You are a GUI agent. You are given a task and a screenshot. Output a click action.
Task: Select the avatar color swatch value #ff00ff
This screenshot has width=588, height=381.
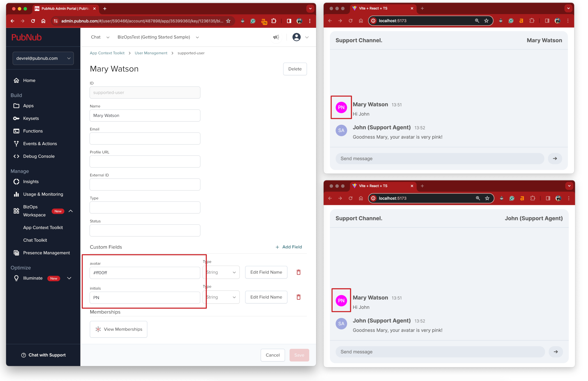click(x=145, y=273)
